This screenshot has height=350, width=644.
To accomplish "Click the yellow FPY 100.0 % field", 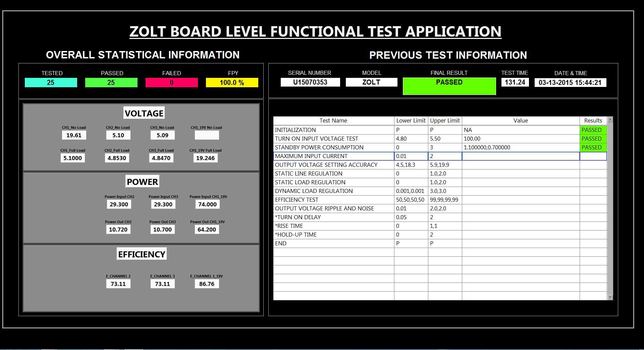I will pos(232,83).
